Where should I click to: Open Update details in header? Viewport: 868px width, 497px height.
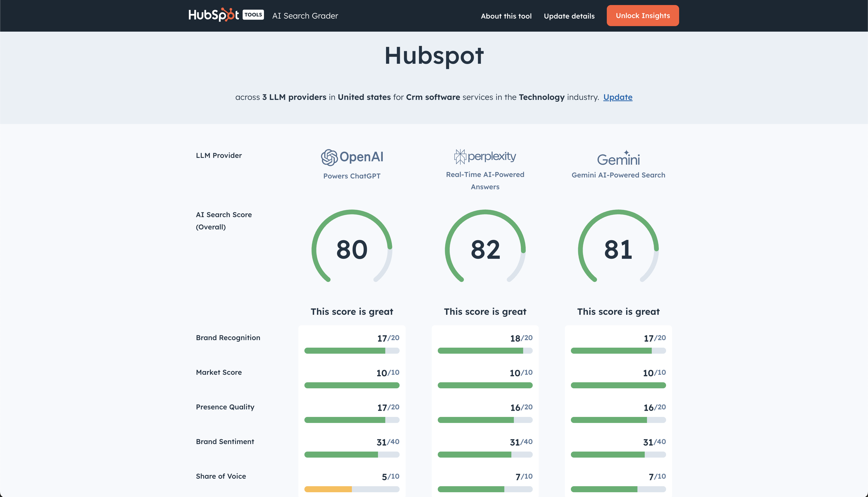(569, 16)
